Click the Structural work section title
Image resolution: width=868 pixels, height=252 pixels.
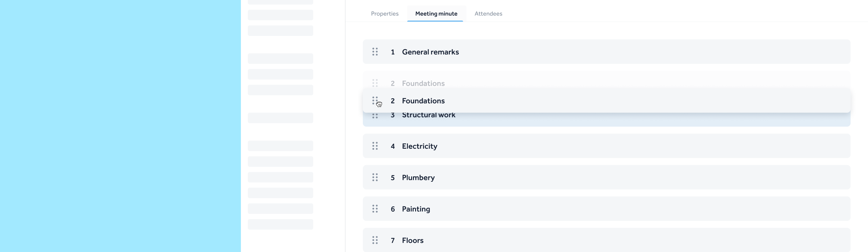click(428, 116)
